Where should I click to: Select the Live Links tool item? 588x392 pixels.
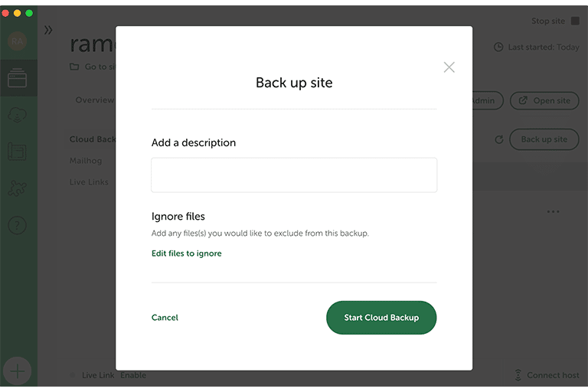click(89, 182)
